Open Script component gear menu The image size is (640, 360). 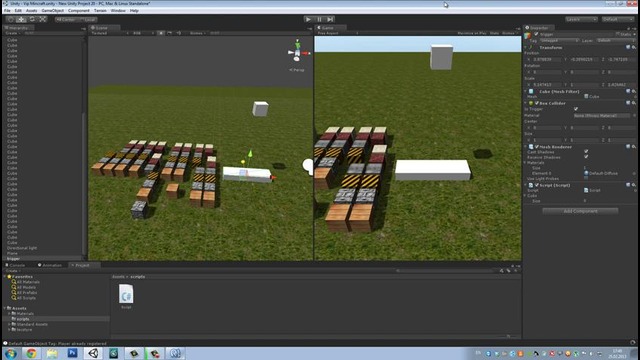tap(634, 185)
